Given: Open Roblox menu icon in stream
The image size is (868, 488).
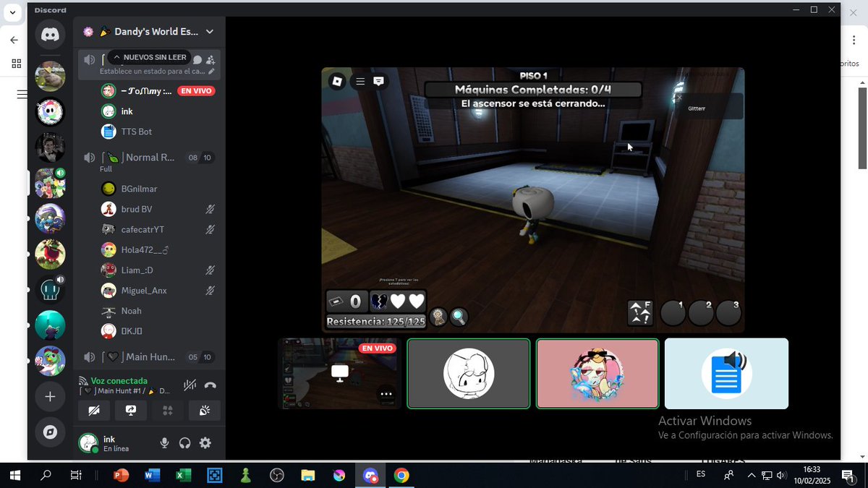Looking at the screenshot, I should [x=337, y=82].
